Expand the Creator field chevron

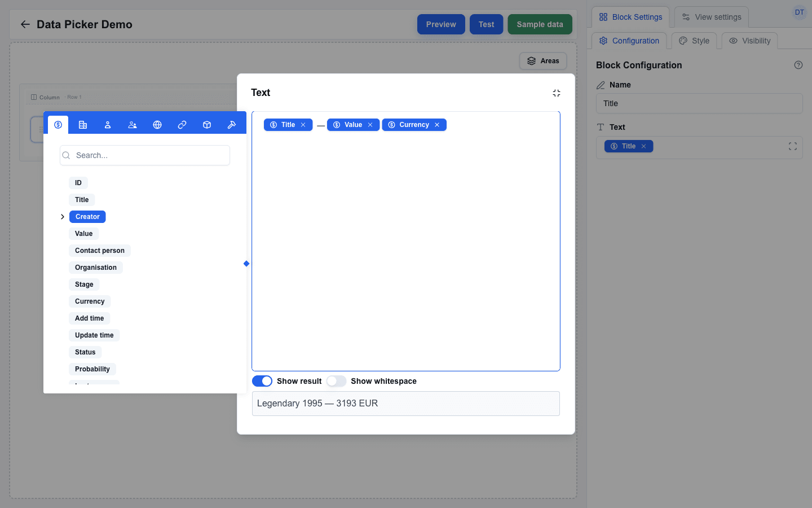pyautogui.click(x=63, y=217)
